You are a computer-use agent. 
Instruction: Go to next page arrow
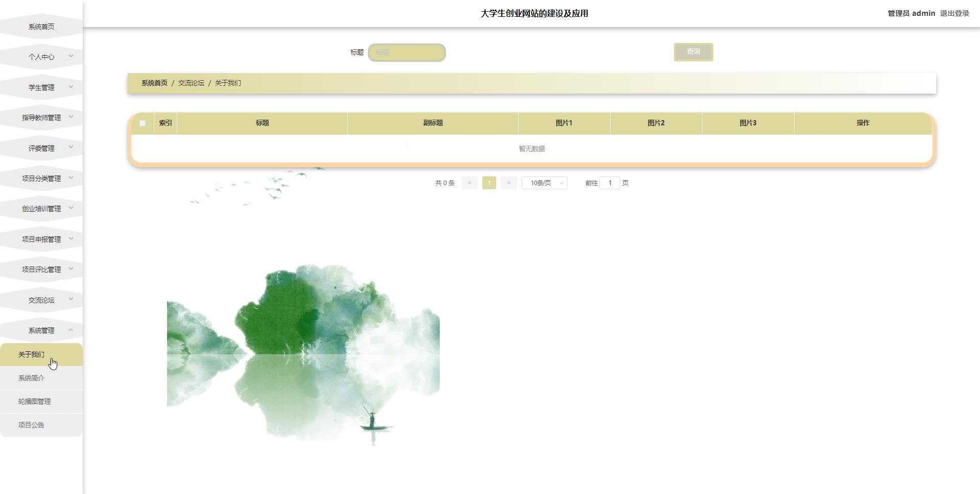509,183
